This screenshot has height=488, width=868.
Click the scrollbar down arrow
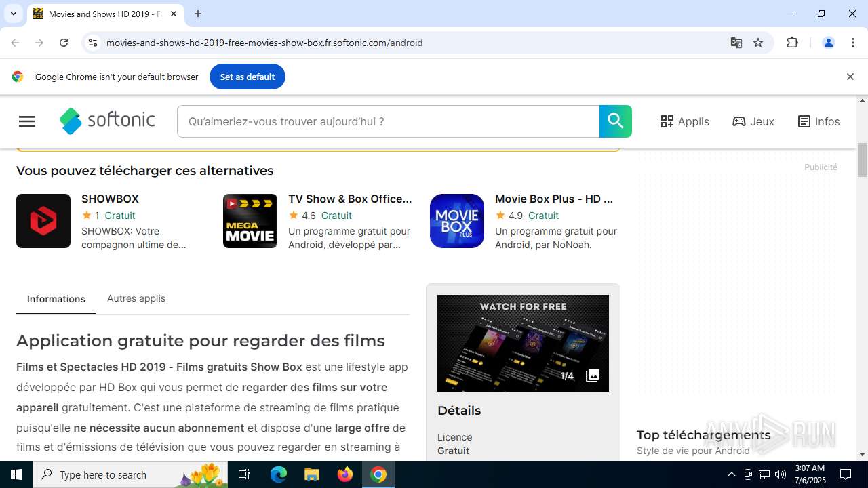coord(862,455)
